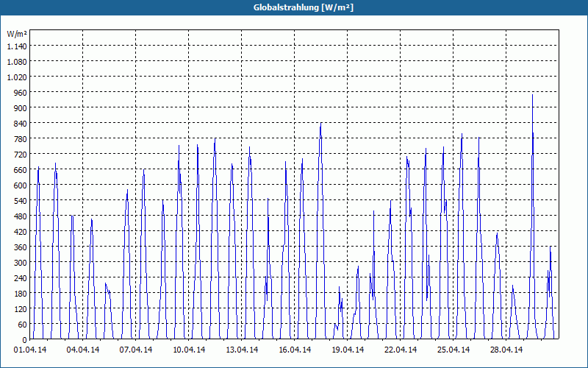
Task: Click the 660 y-axis label
Action: point(21,170)
